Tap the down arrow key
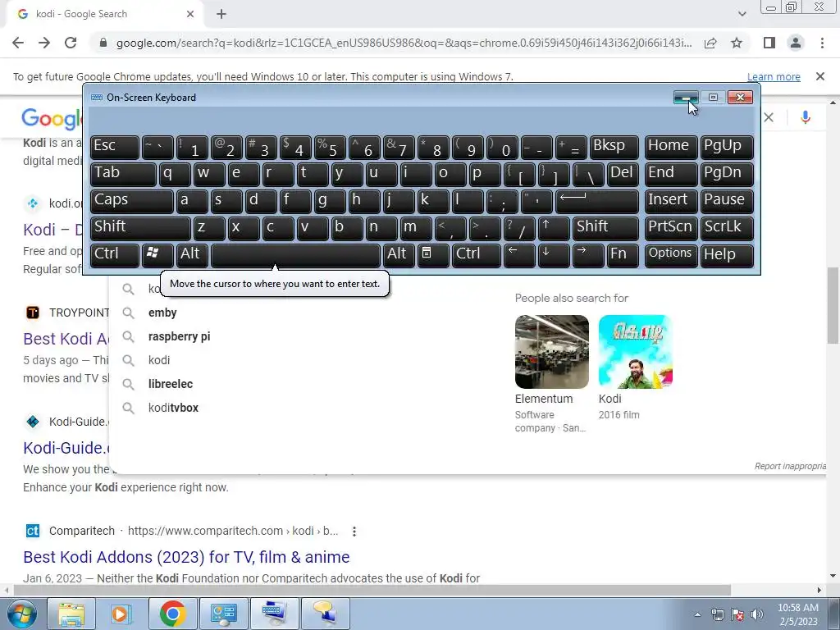The width and height of the screenshot is (840, 630). [553, 254]
